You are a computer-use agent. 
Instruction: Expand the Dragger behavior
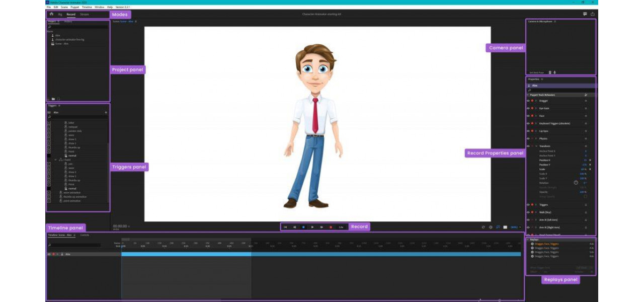point(536,101)
